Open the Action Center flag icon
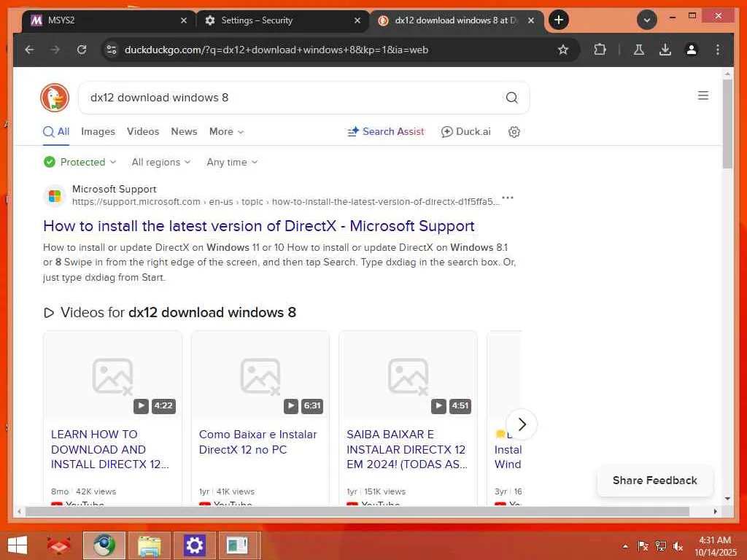 643,546
